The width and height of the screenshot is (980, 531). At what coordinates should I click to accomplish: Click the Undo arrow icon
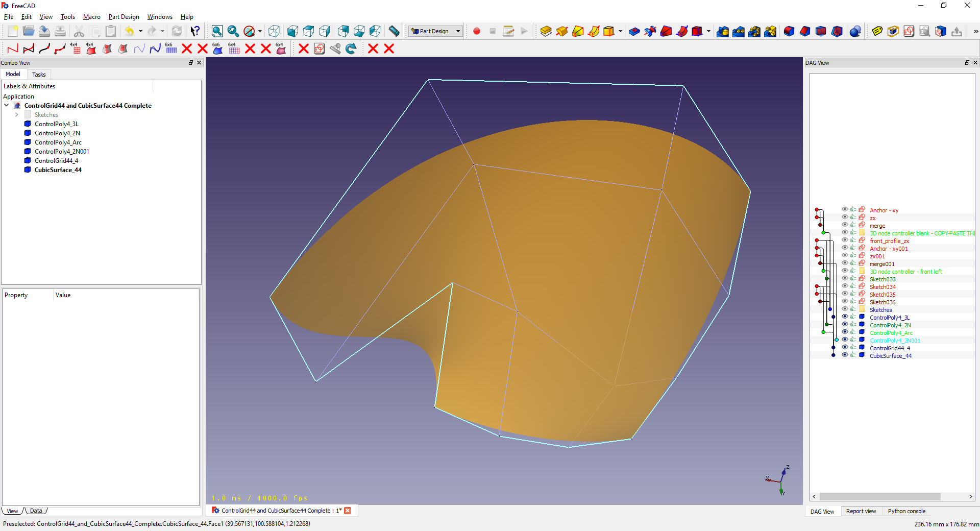(130, 31)
